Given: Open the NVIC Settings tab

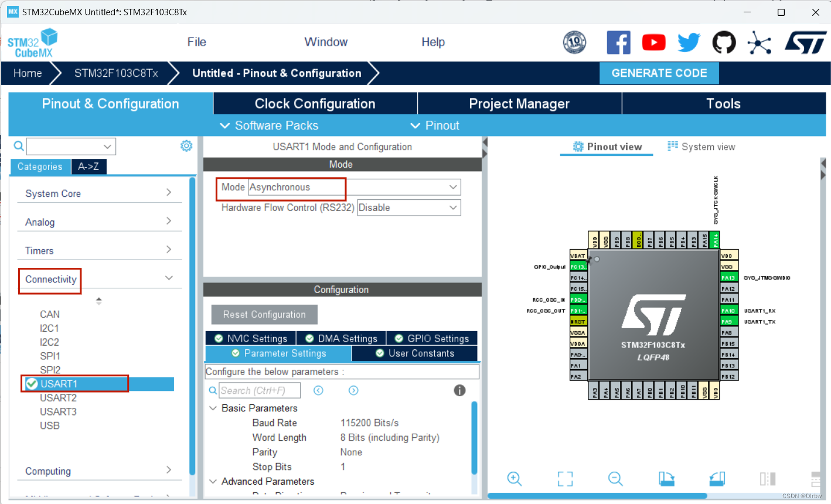Looking at the screenshot, I should pyautogui.click(x=250, y=338).
